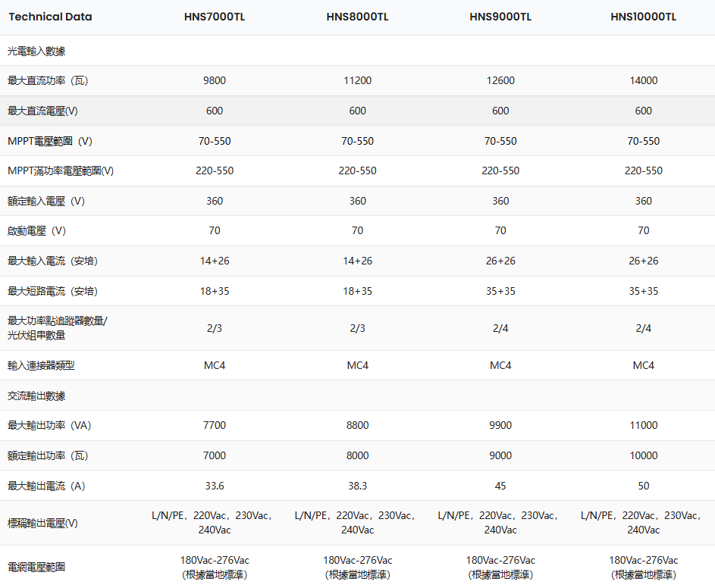Click the HNS7000TL column header
This screenshot has width=715, height=588.
tap(215, 17)
